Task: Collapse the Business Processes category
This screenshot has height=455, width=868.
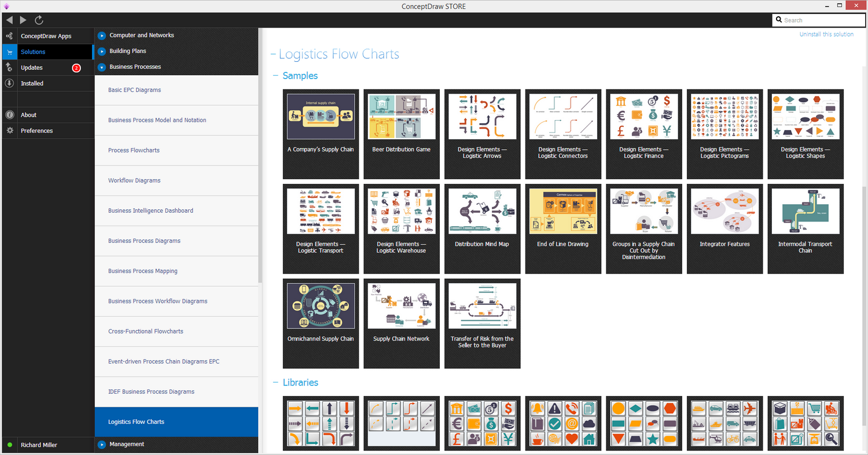Action: coord(102,67)
